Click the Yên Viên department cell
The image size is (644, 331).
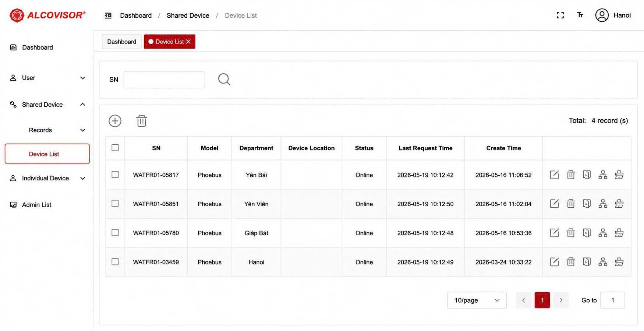(256, 204)
